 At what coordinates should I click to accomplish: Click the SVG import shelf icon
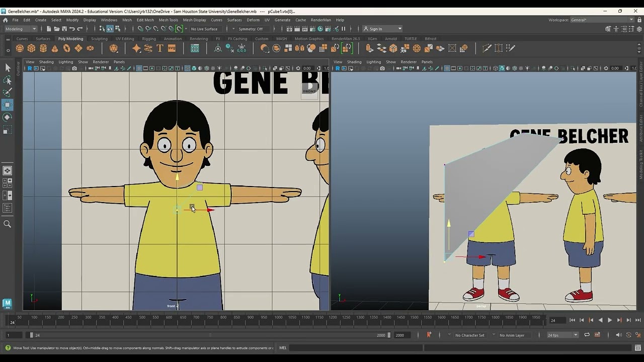(x=172, y=48)
